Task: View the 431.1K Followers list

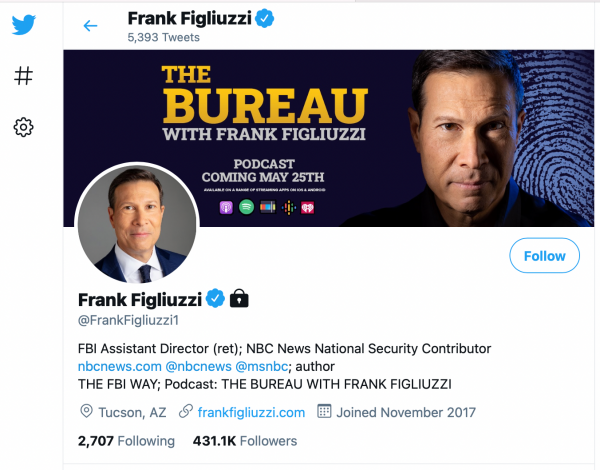Action: coord(245,441)
